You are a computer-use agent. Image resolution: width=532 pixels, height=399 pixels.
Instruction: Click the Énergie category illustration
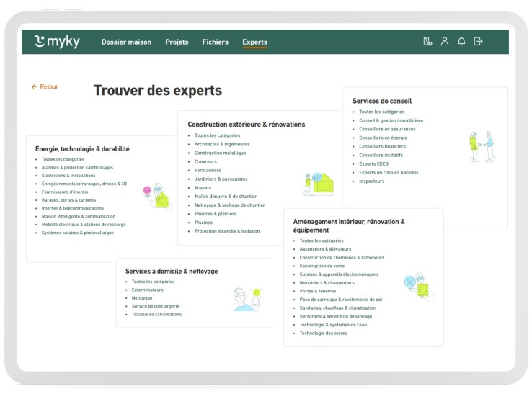158,195
